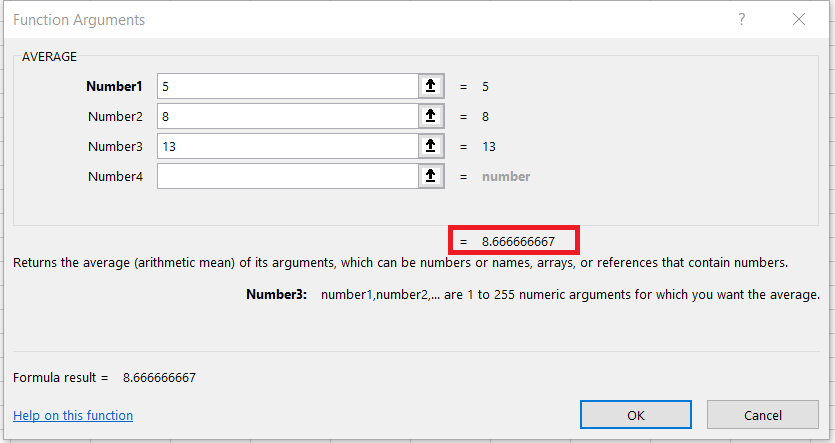Focus the Number3 field containing 13
Image resolution: width=835 pixels, height=443 pixels.
[286, 147]
